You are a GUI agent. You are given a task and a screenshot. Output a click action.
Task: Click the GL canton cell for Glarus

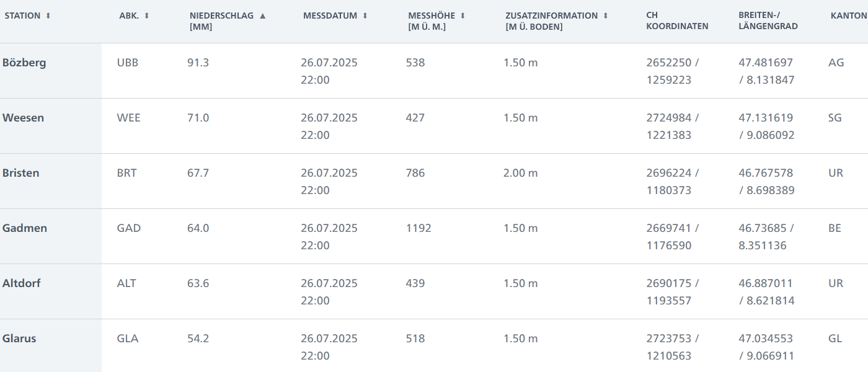pos(835,339)
